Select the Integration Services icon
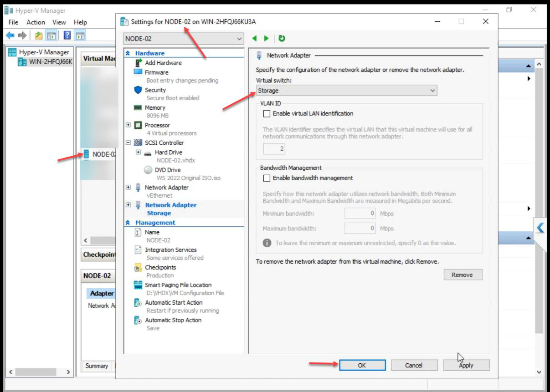Image resolution: width=550 pixels, height=392 pixels. (x=138, y=250)
